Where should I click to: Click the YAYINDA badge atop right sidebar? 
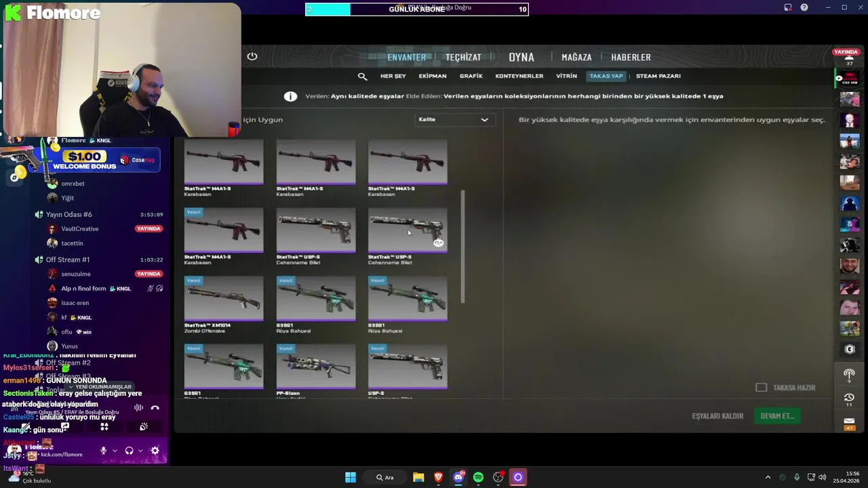(846, 52)
